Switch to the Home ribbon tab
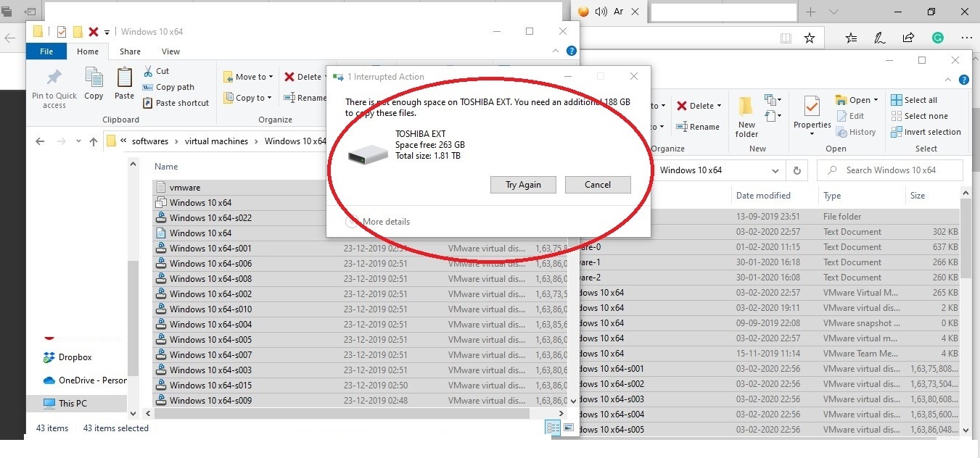 pyautogui.click(x=88, y=51)
